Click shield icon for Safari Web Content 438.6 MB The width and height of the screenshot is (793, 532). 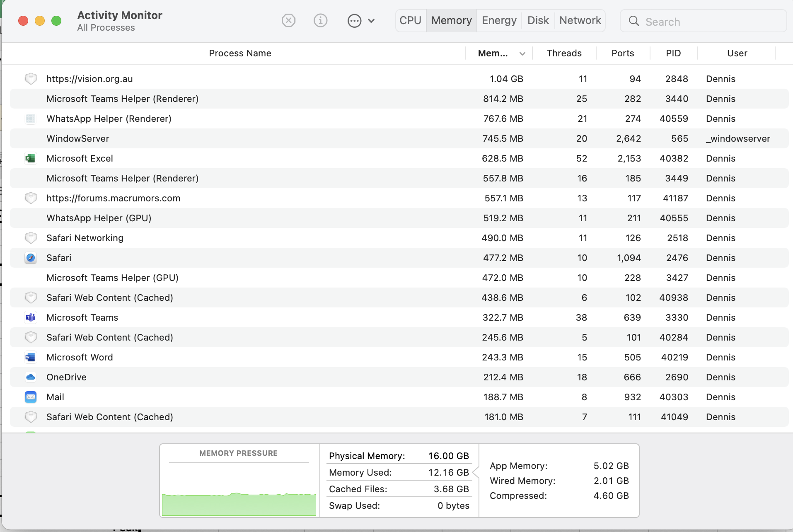click(x=31, y=297)
